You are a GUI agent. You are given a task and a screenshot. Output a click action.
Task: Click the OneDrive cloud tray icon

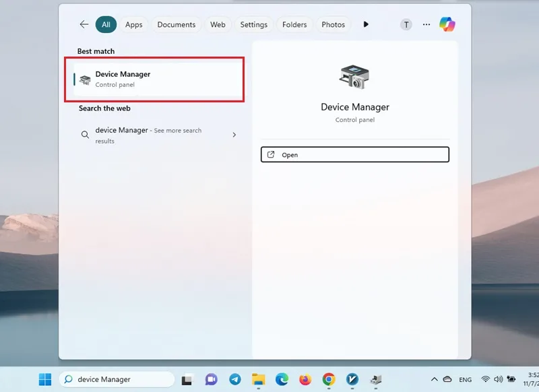[x=447, y=379]
